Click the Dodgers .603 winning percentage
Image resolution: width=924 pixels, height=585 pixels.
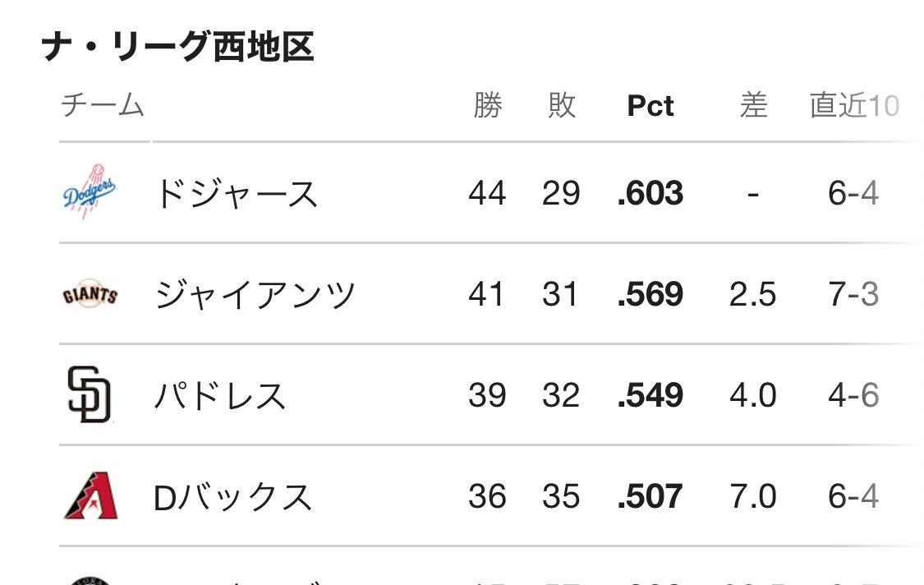(650, 194)
